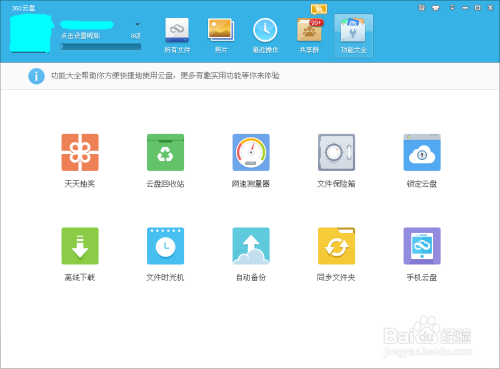Open the 文件时光机 time machine
Screen dimensions: 500x369
(x=165, y=246)
